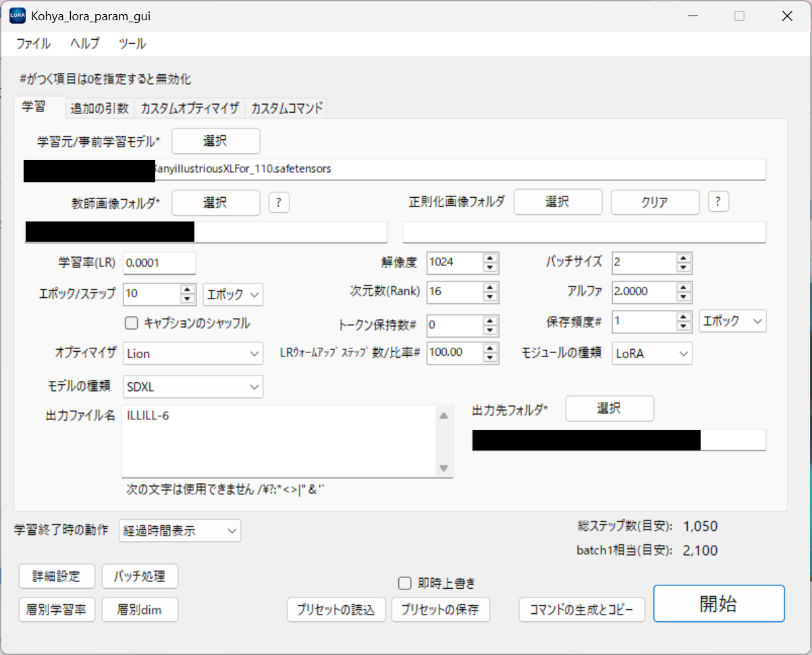Open the ツール menu
Viewport: 812px width, 655px height.
point(132,44)
